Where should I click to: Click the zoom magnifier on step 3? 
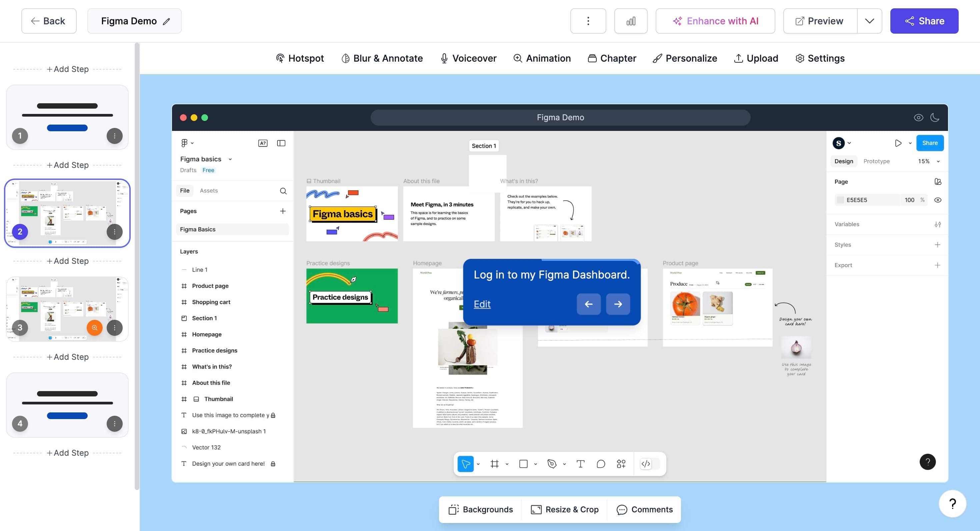(95, 328)
